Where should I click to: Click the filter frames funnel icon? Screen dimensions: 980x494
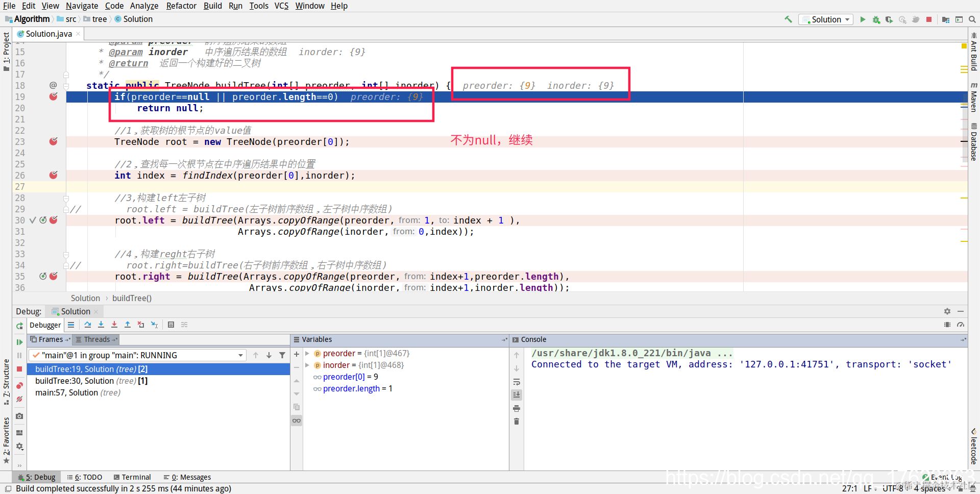click(282, 355)
